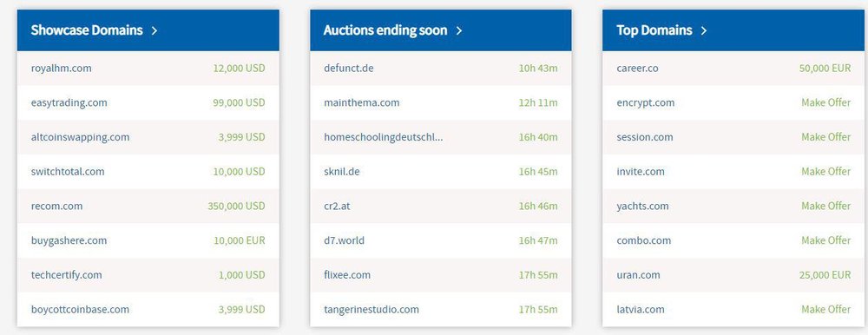Click the arrow beside Auctions ending soon
Viewport: 868px width, 335px height.
(x=458, y=30)
